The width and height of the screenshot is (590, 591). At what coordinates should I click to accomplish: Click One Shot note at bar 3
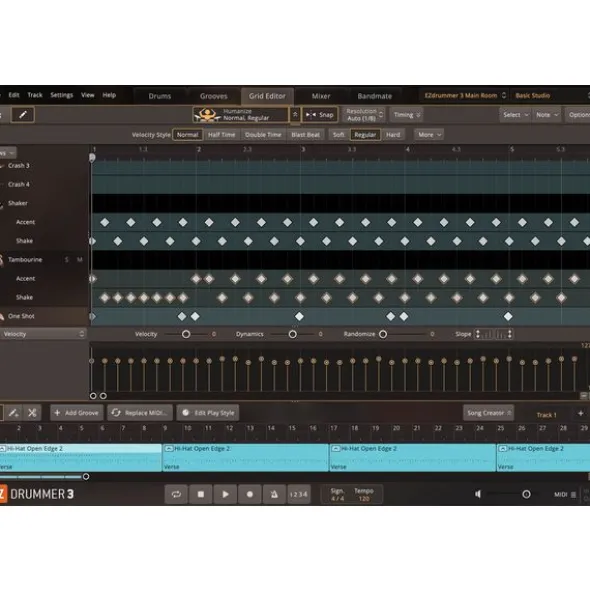pyautogui.click(x=299, y=316)
